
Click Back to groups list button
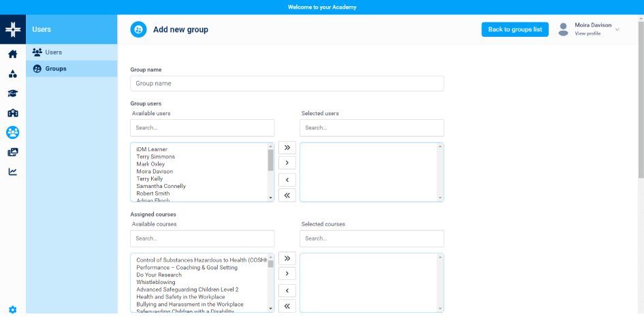tap(515, 29)
